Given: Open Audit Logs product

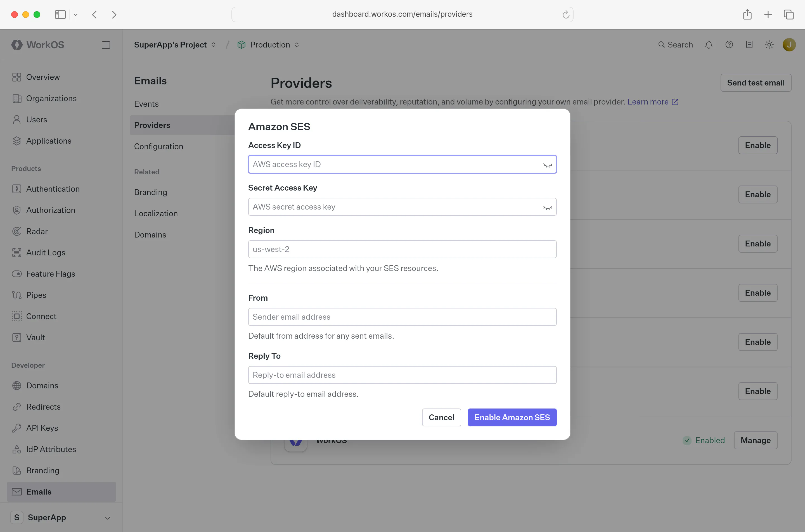Looking at the screenshot, I should tap(61, 252).
